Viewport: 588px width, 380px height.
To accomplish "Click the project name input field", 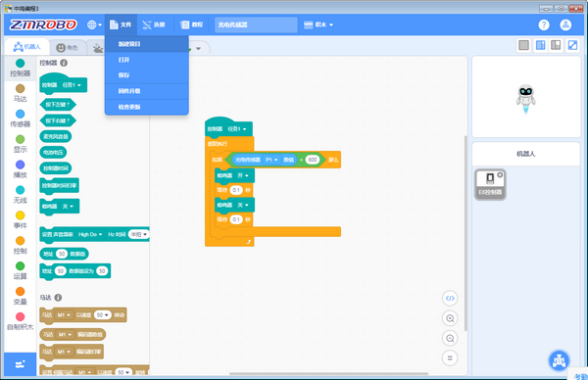I will pos(256,24).
